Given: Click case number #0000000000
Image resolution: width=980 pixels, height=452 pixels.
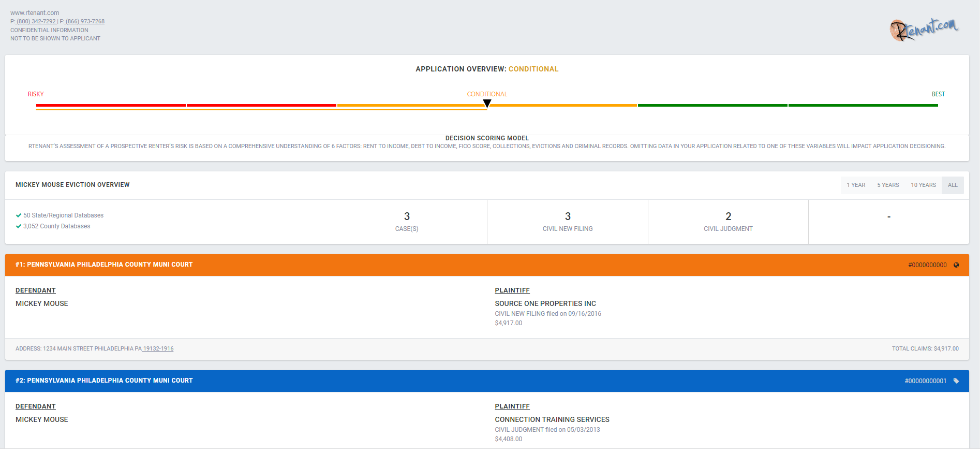Looking at the screenshot, I should 927,265.
